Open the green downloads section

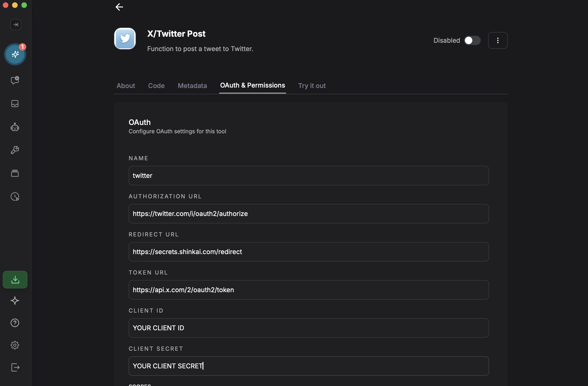(15, 279)
